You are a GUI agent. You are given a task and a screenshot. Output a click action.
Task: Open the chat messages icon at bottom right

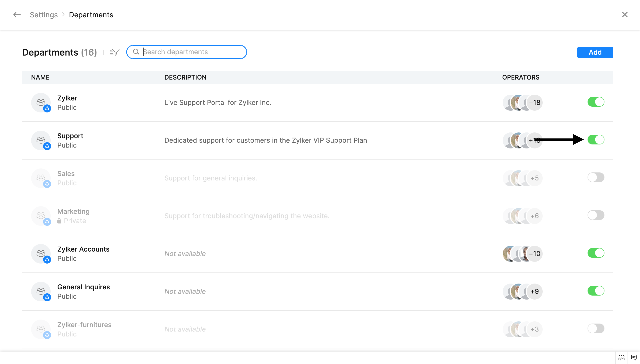click(x=634, y=358)
